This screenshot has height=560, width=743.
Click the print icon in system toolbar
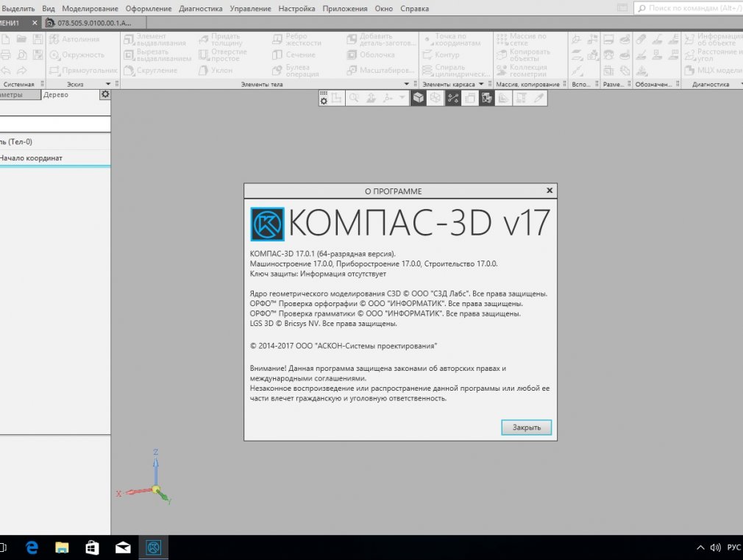(x=5, y=55)
